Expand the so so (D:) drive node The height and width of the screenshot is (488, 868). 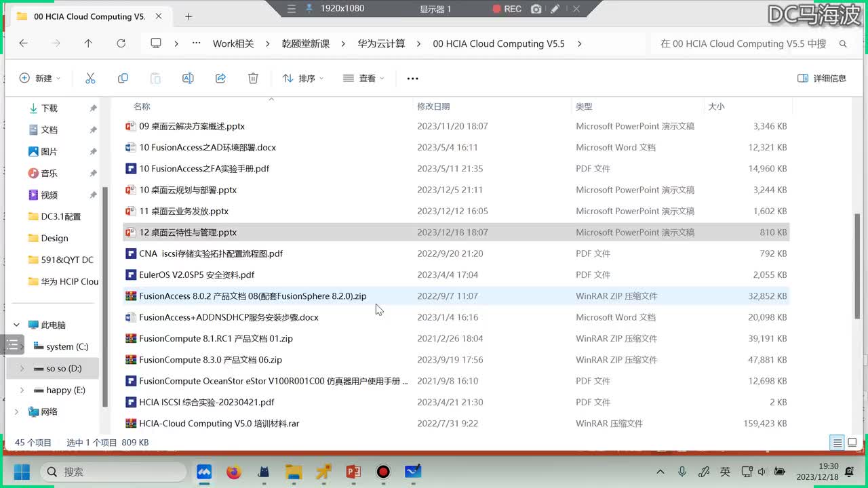[22, 369]
